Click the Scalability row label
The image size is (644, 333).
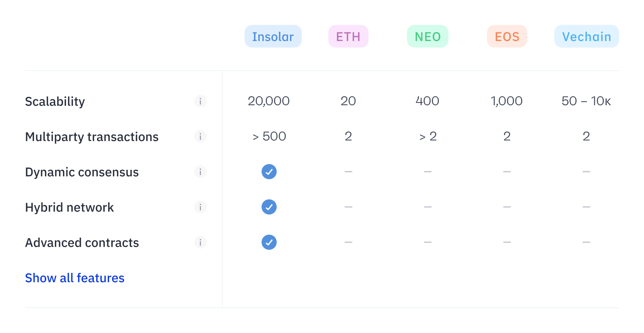(x=55, y=102)
